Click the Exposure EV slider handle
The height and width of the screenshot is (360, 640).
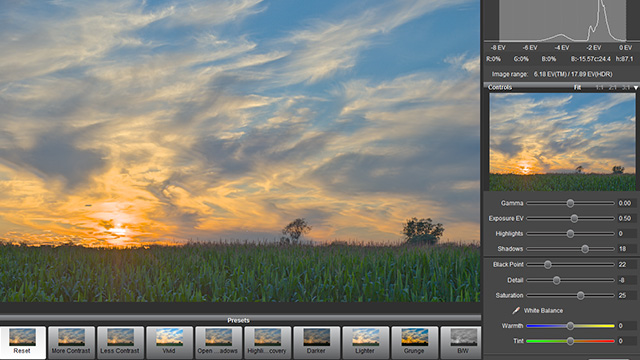tap(574, 218)
